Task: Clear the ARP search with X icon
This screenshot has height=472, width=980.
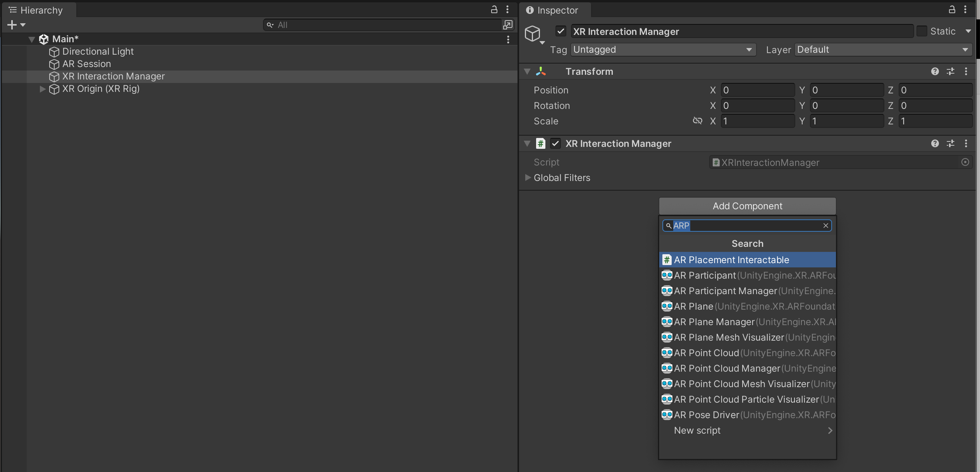Action: [x=825, y=226]
